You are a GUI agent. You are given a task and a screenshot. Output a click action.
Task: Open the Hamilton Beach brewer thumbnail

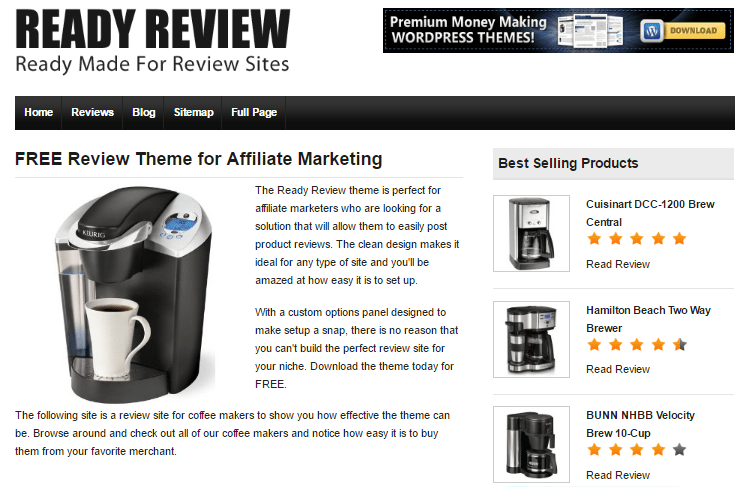(x=531, y=339)
